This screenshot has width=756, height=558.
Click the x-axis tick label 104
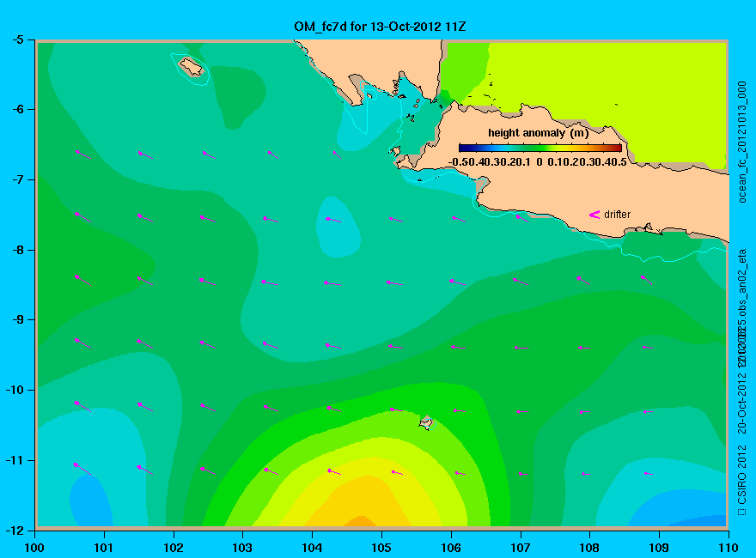click(x=312, y=548)
